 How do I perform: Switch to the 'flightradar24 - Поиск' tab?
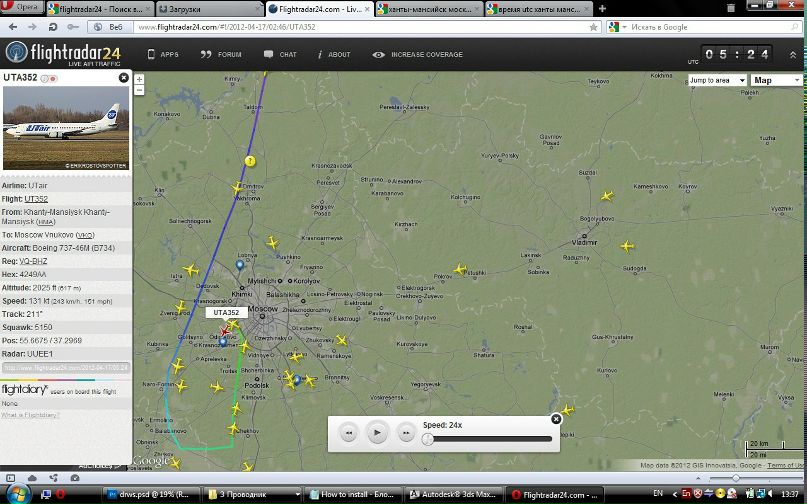(100, 9)
